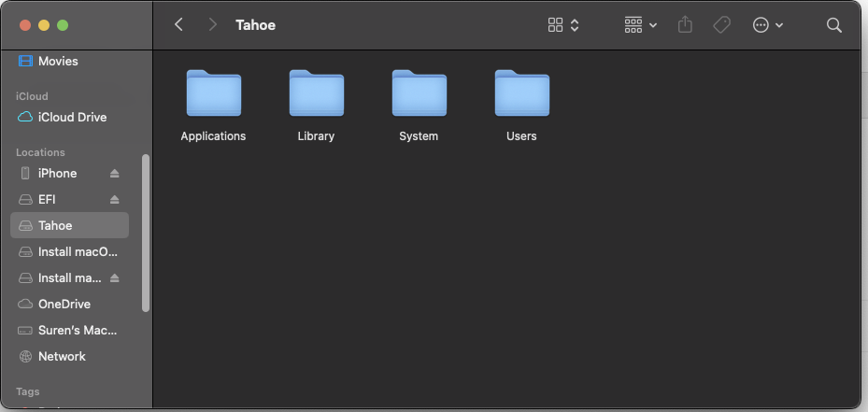
Task: Eject the iPhone device
Action: [115, 174]
